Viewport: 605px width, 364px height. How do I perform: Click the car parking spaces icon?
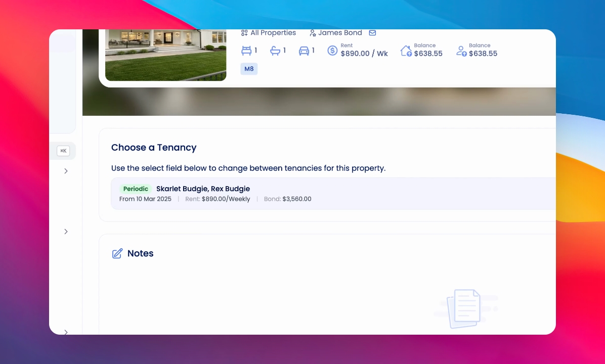[304, 51]
